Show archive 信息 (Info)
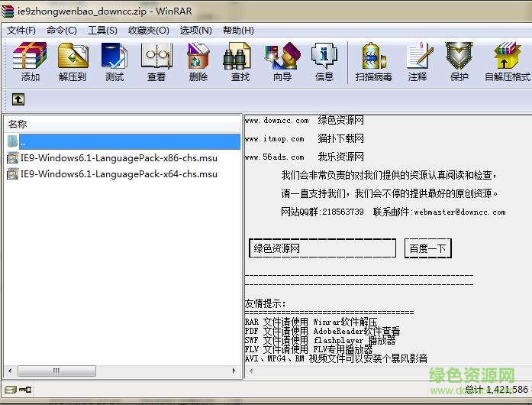Screen dimensions: 532x405 coord(324,62)
